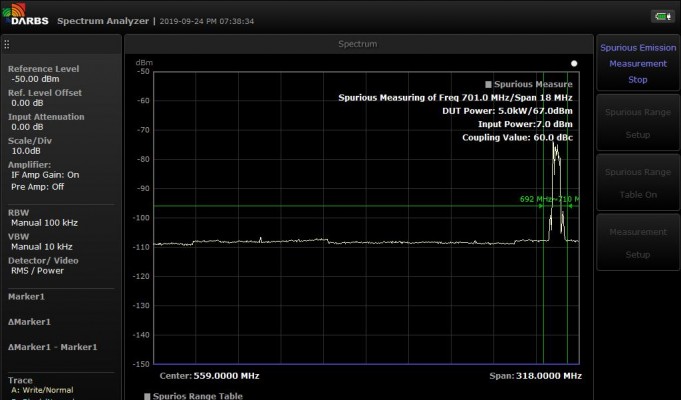Select Trace A: Write/Normal
This screenshot has height=400, width=681.
click(x=42, y=390)
